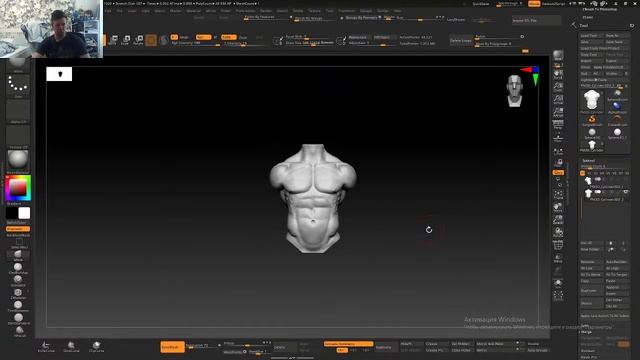Open the Material menu
Image resolution: width=640 pixels, height=360 pixels.
click(x=193, y=11)
